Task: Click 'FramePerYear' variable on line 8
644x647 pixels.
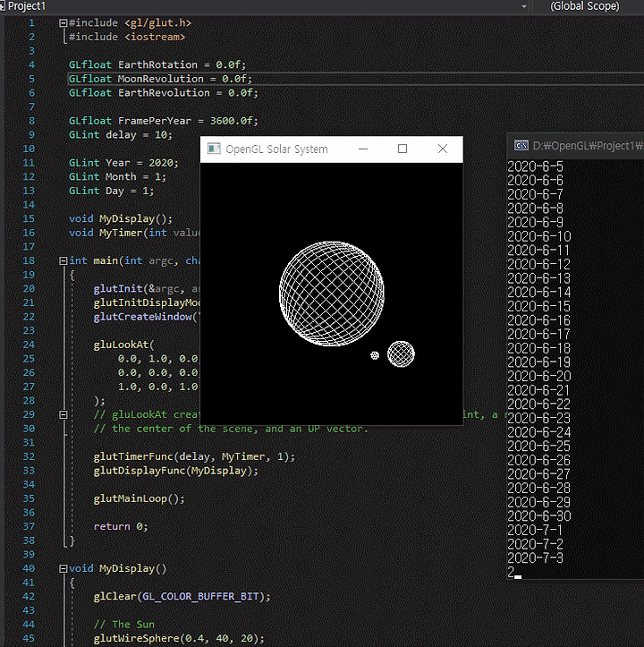Action: coord(155,121)
